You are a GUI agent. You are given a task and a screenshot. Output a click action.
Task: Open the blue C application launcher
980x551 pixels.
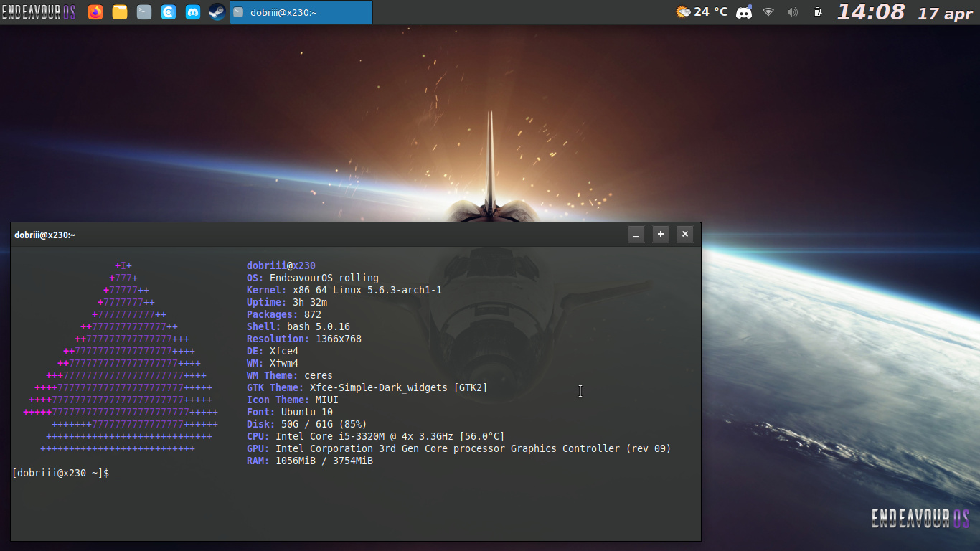[x=169, y=12]
